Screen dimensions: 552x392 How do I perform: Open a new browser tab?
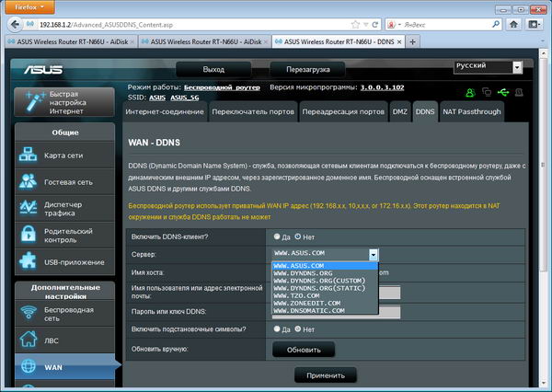tap(412, 42)
